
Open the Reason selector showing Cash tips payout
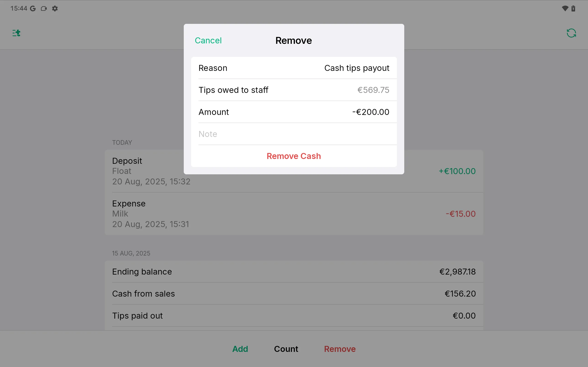click(x=294, y=68)
